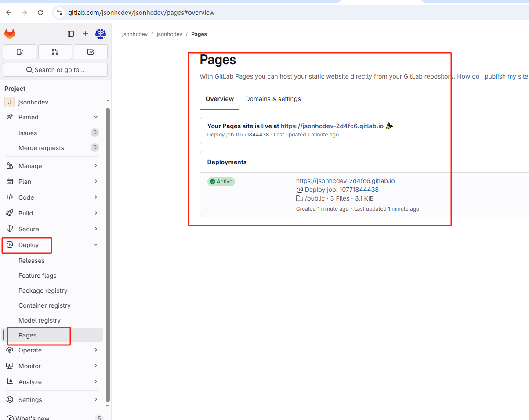
Task: Open Releases under Deploy
Action: point(32,261)
